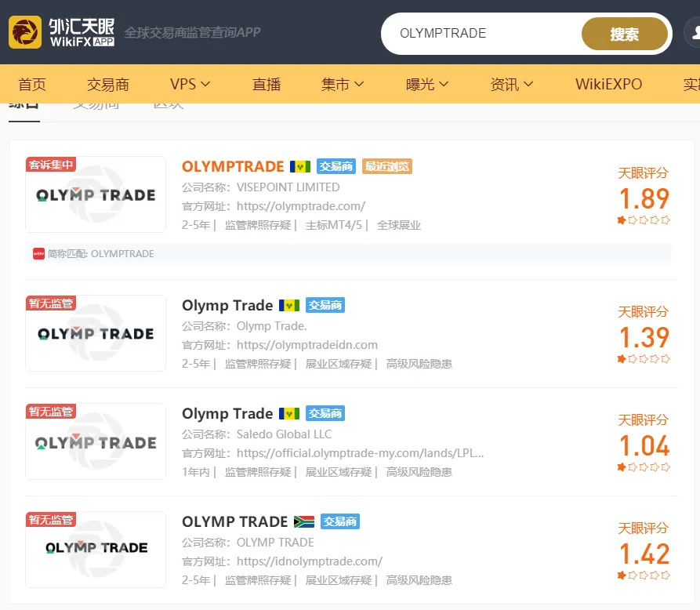Open the WikiFX eagle logo icon
The image size is (700, 610).
pos(25,32)
